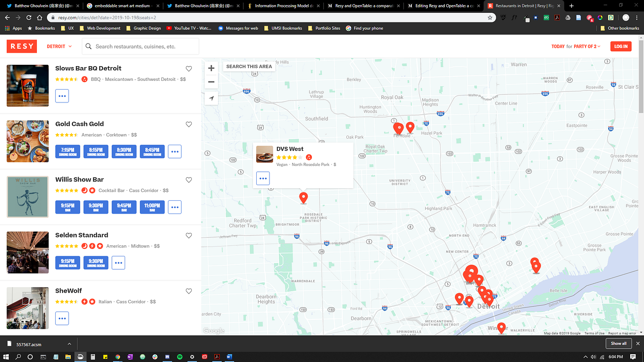This screenshot has height=362, width=644.
Task: Open YouTube TV bookmark
Action: 189,28
